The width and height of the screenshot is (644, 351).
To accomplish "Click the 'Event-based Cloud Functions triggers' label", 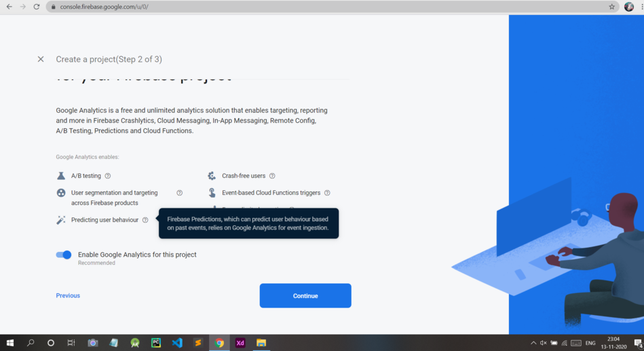I will tap(271, 193).
